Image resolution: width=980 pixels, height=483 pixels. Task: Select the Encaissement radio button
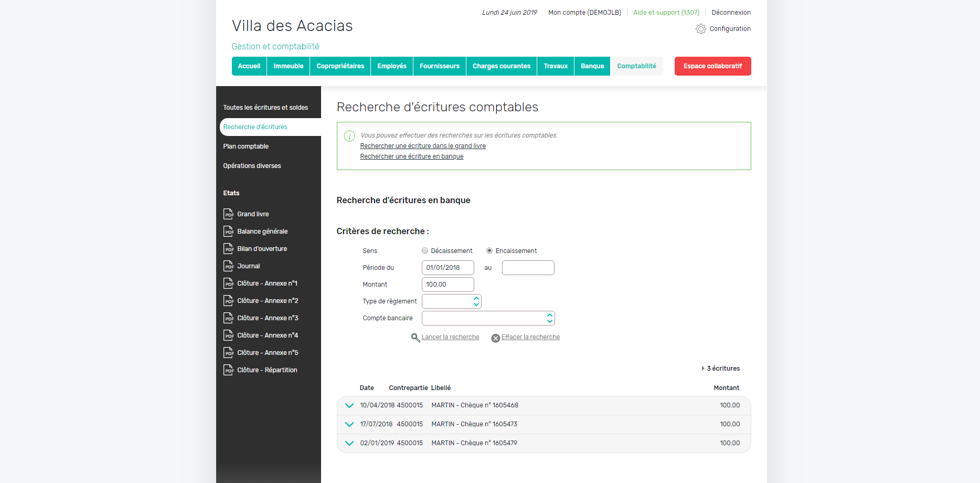[489, 251]
